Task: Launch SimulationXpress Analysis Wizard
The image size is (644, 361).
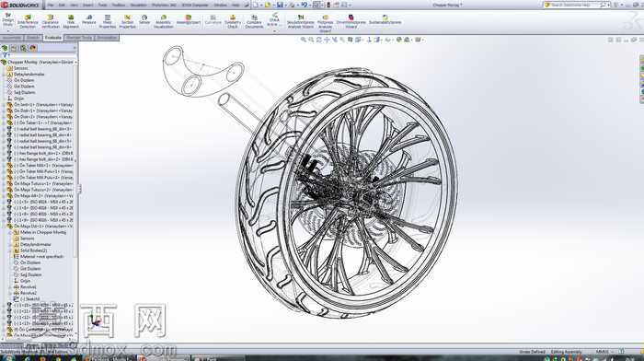Action: pos(300,22)
